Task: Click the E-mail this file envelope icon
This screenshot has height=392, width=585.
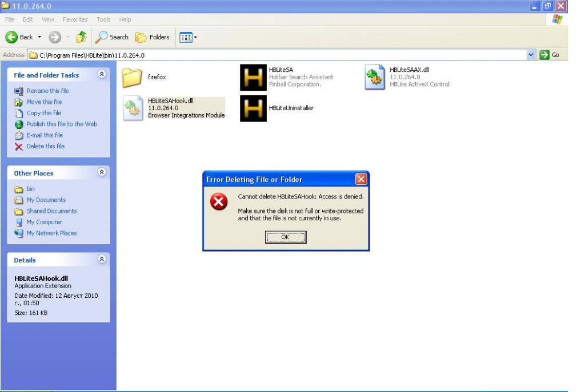Action: coord(19,136)
